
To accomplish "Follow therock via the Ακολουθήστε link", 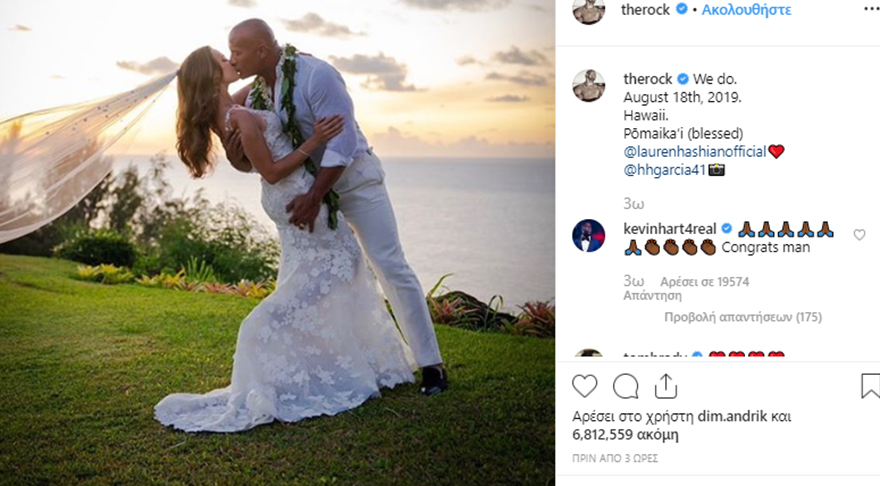I will pyautogui.click(x=746, y=10).
